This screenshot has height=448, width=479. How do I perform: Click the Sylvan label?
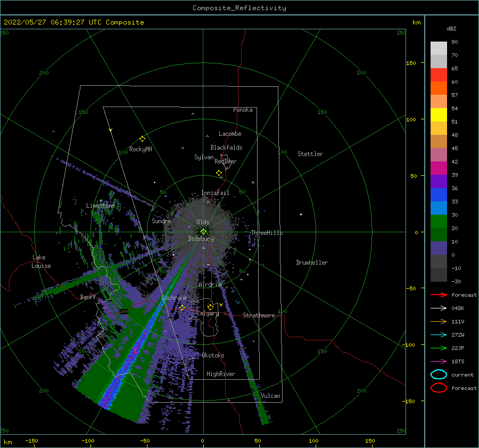[204, 157]
